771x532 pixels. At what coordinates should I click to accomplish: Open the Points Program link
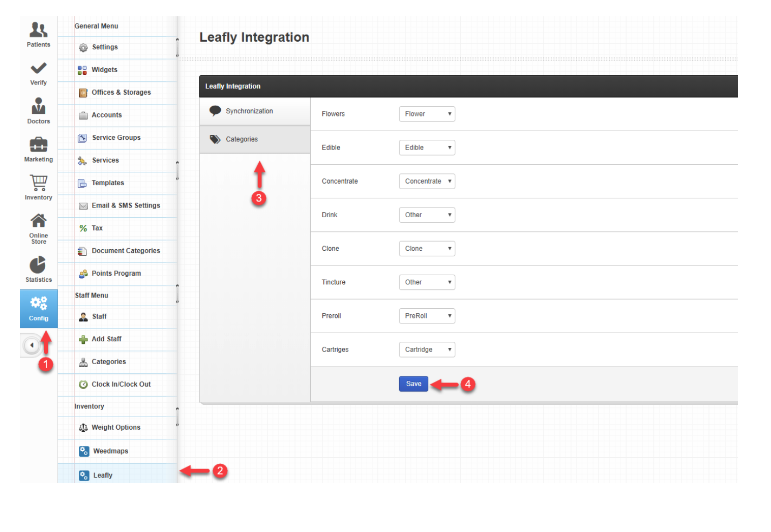[x=116, y=273]
